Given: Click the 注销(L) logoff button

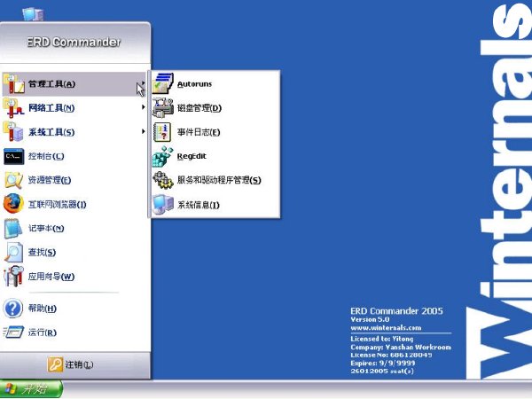Looking at the screenshot, I should pos(70,364).
